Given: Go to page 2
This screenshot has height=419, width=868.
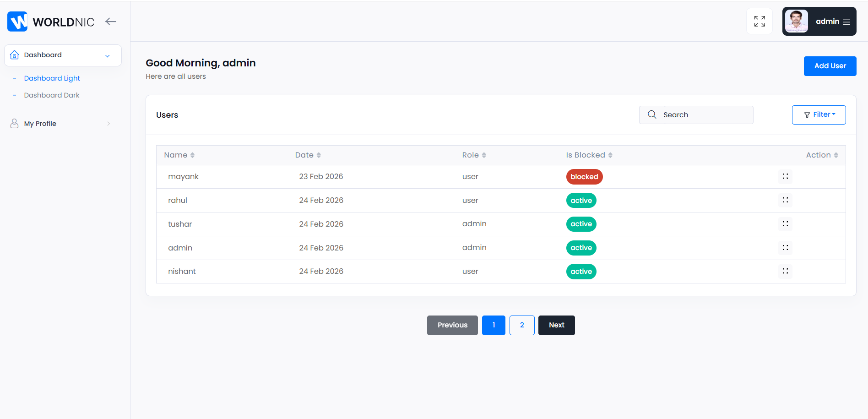Looking at the screenshot, I should [522, 325].
